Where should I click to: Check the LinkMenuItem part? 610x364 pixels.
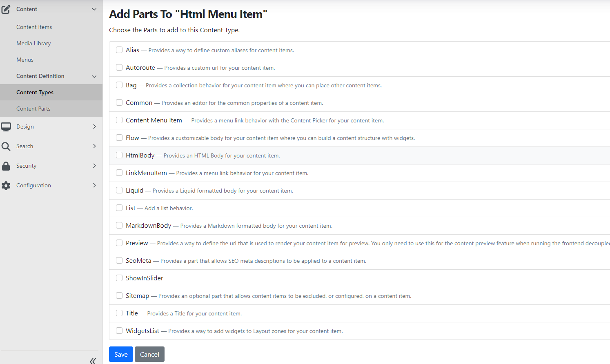tap(119, 172)
